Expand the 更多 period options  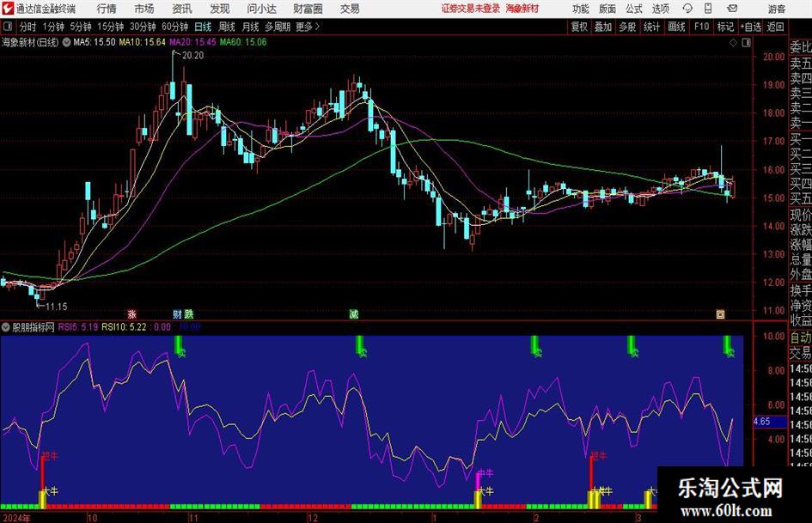click(308, 27)
